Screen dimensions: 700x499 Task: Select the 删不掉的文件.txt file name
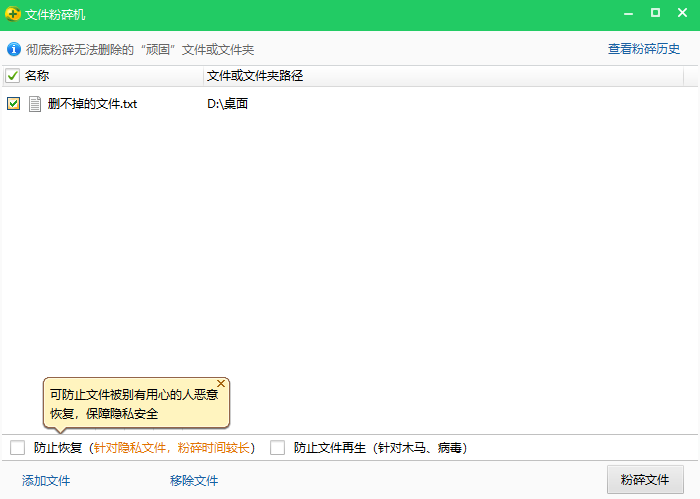click(x=92, y=103)
